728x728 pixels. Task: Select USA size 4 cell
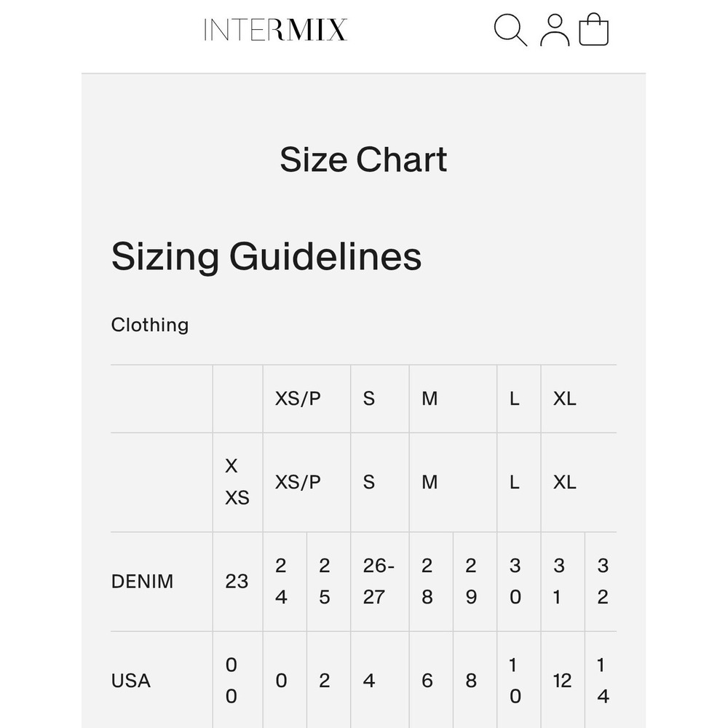tap(380, 681)
